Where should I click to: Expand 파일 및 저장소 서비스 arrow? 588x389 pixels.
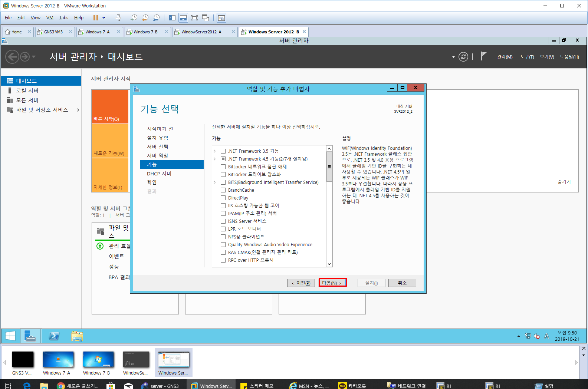click(78, 110)
